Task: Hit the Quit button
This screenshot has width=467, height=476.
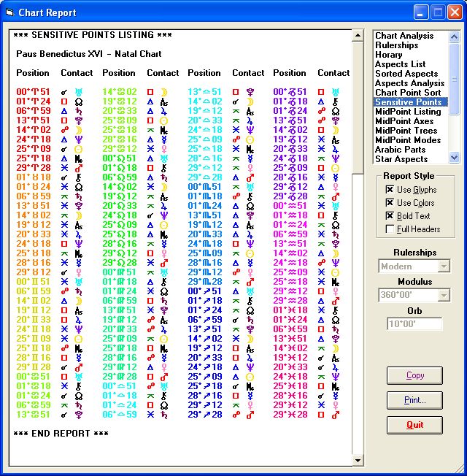Action: [414, 425]
